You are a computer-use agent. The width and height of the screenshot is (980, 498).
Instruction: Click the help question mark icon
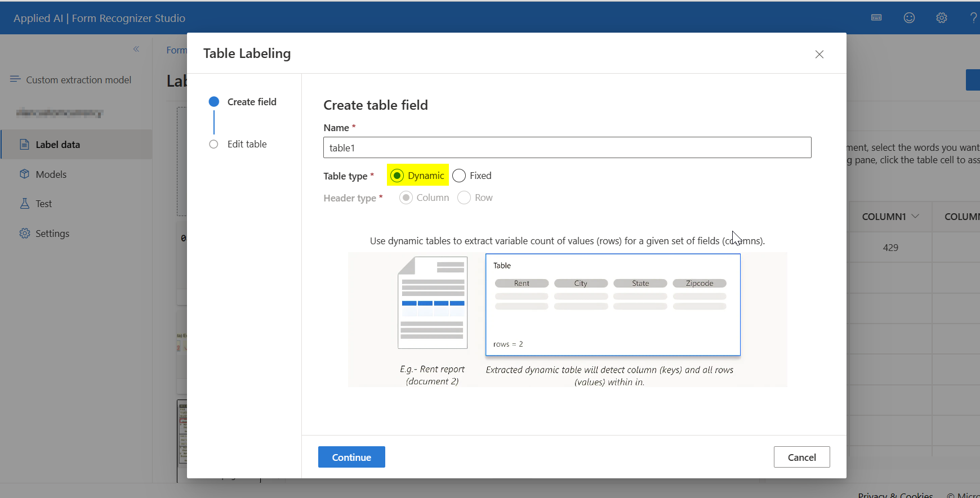[973, 17]
